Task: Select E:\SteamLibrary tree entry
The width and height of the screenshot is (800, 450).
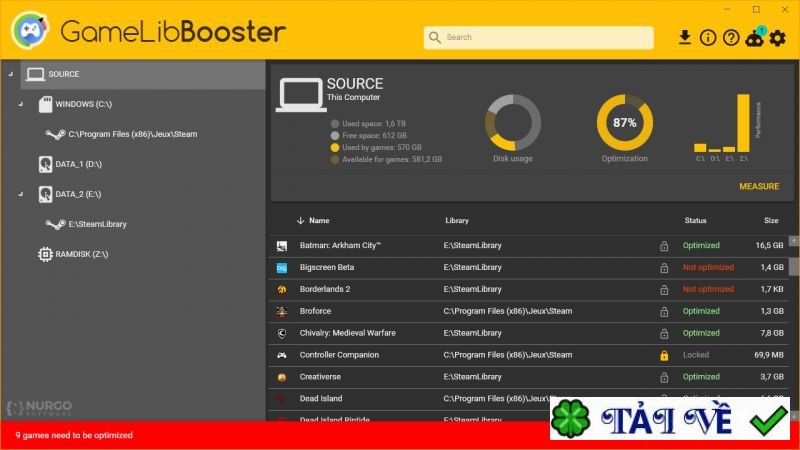Action: [97, 224]
